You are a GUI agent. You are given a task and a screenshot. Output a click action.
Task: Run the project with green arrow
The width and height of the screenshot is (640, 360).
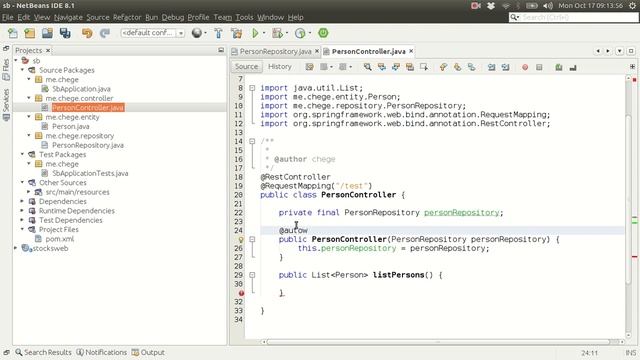255,33
